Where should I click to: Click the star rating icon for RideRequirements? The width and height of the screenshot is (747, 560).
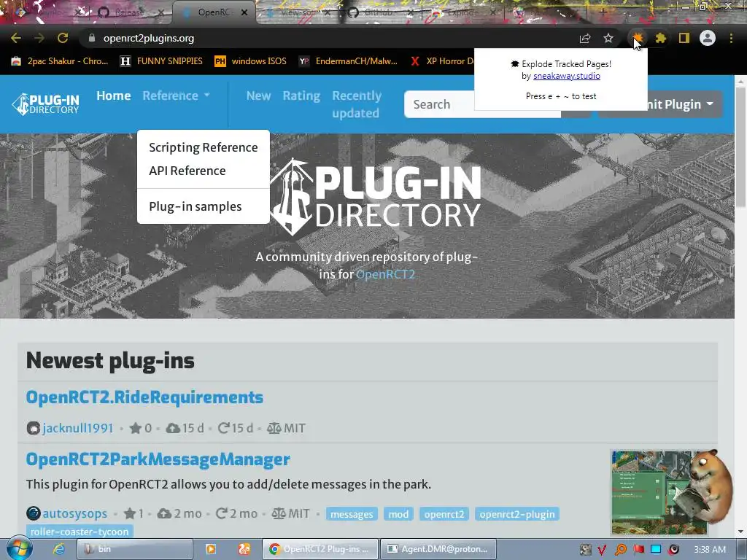pos(135,428)
